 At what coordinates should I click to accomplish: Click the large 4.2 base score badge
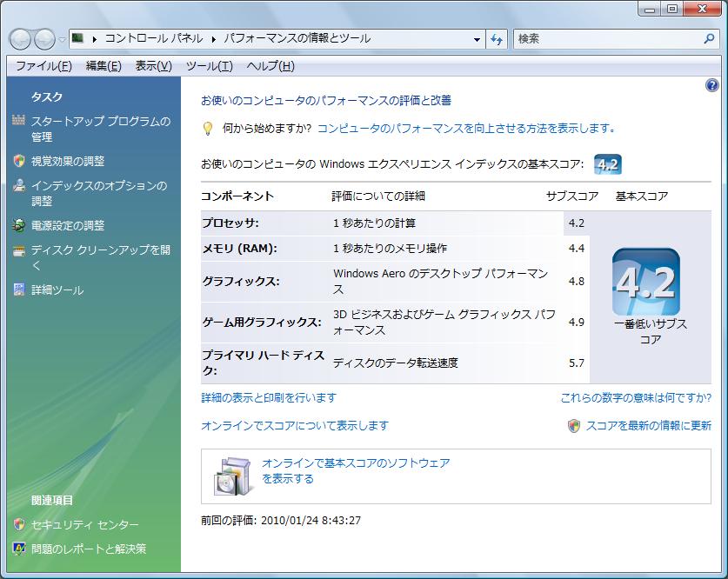click(646, 282)
